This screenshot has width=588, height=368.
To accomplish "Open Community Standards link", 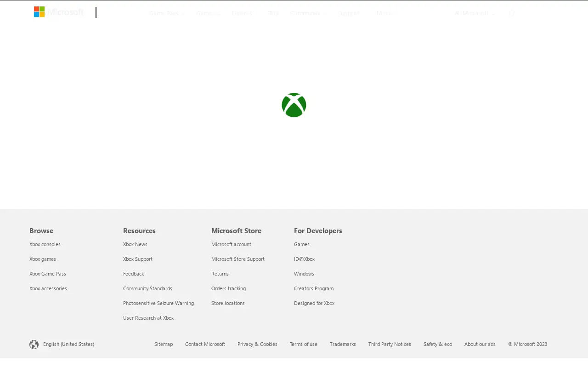I will [147, 288].
